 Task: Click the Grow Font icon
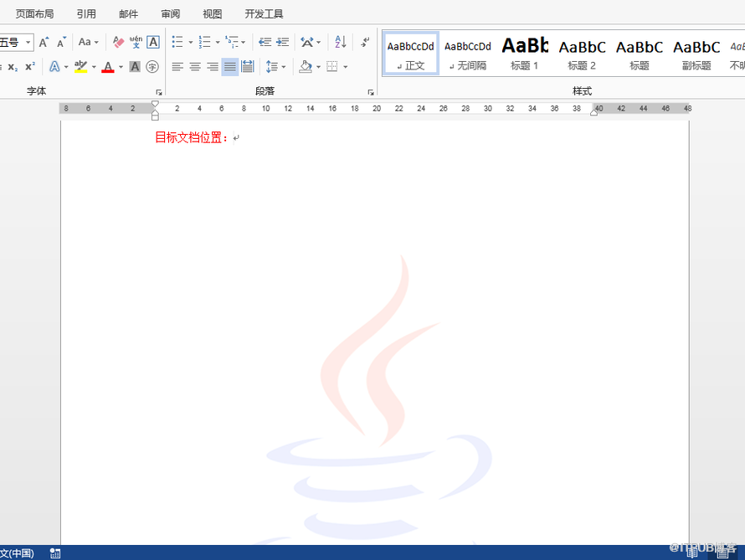click(x=44, y=43)
